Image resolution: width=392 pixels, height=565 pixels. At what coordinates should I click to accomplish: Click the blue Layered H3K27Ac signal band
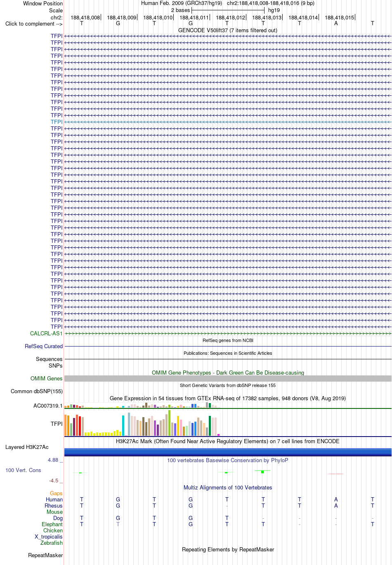pos(228,452)
